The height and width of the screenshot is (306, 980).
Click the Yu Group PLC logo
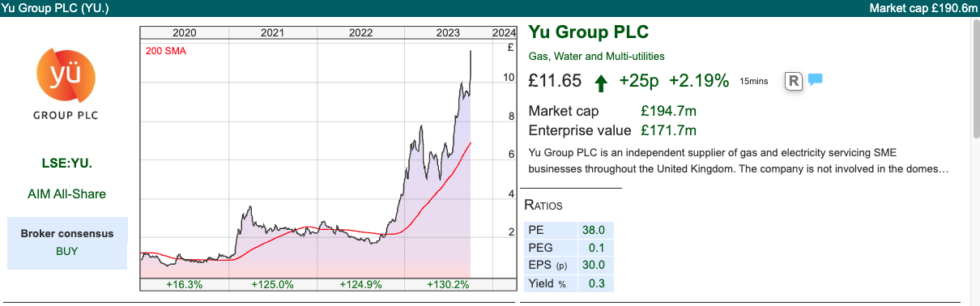tap(66, 85)
